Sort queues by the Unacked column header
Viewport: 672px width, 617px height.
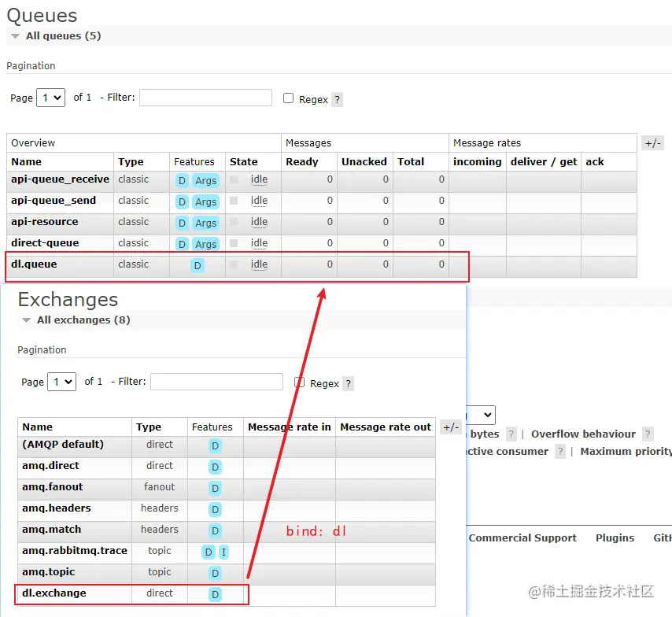tap(364, 161)
